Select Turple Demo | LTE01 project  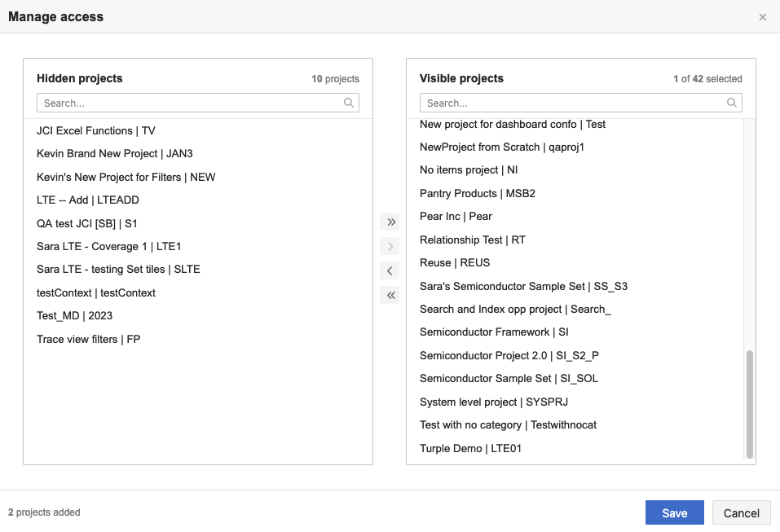click(x=470, y=448)
